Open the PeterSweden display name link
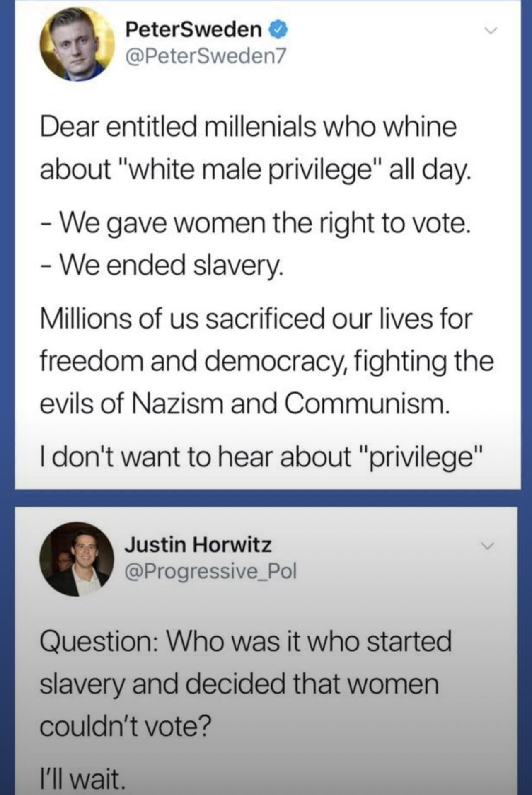Screen dimensions: 532x795 coord(193,29)
